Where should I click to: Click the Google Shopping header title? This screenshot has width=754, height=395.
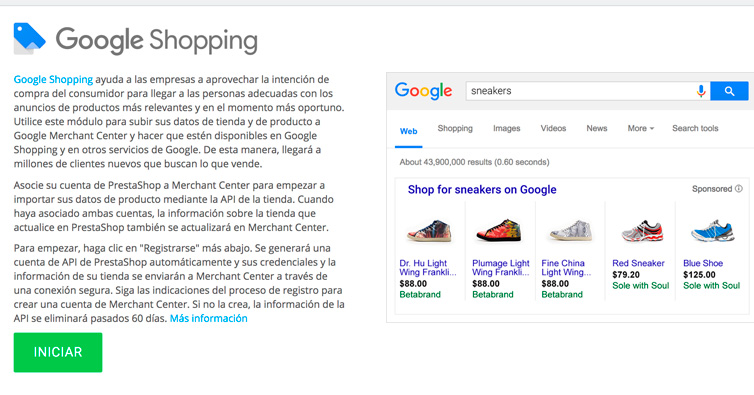tap(156, 40)
